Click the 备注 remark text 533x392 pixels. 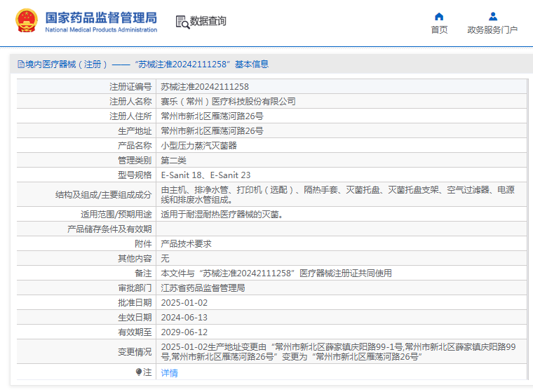click(276, 273)
